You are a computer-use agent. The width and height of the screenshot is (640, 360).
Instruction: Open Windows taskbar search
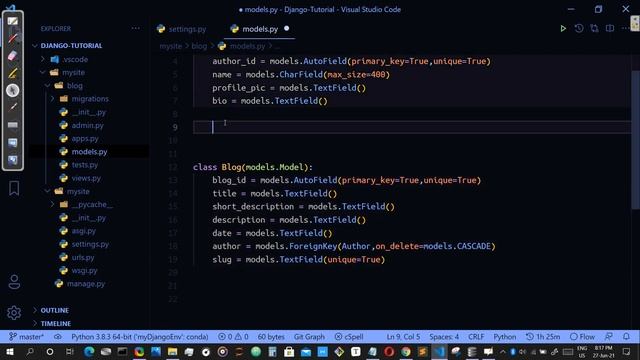pos(30,351)
